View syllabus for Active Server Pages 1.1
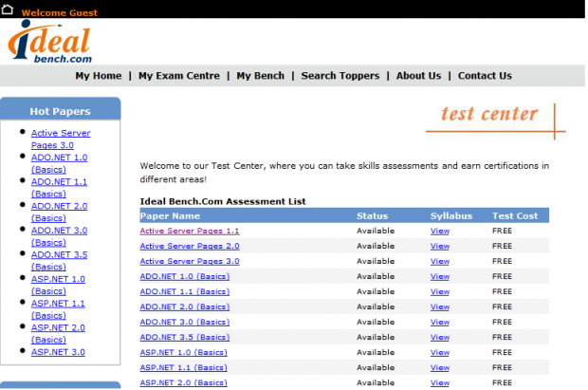The width and height of the screenshot is (588, 390). coord(439,231)
